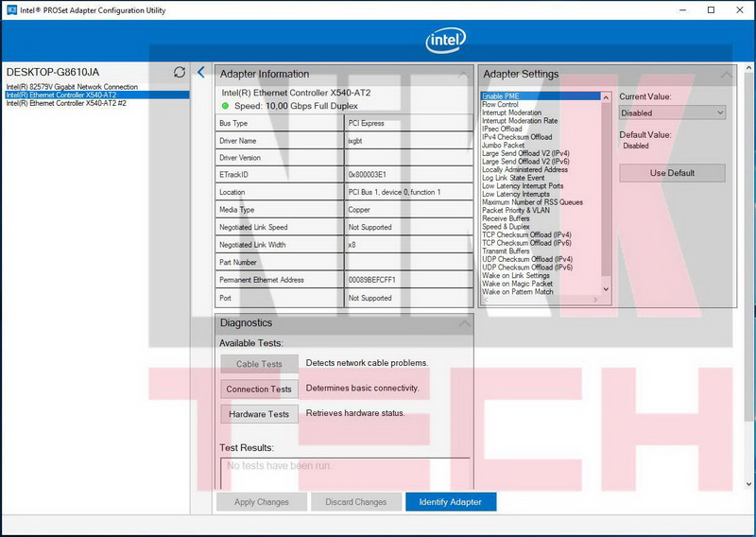
Task: Click main window scroll up arrow
Action: [x=748, y=68]
